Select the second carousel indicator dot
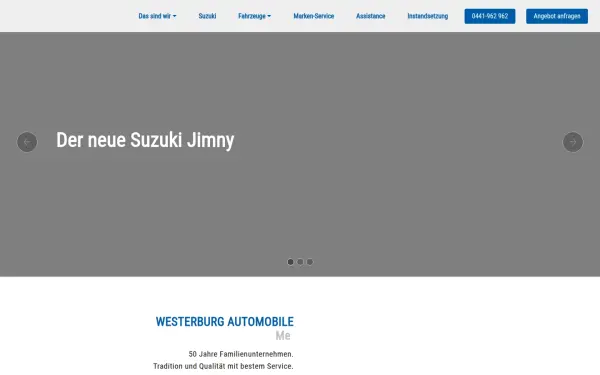 300,262
